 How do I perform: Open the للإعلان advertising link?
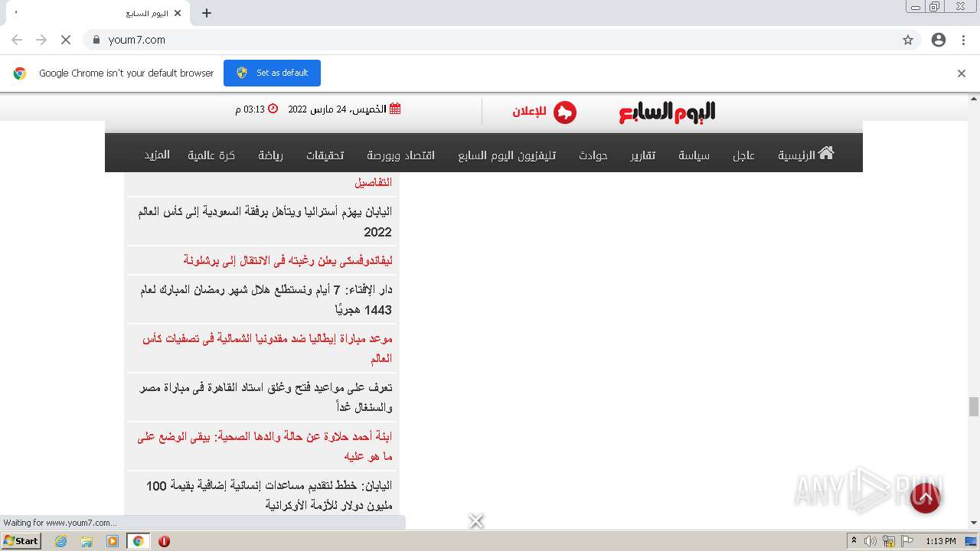click(x=530, y=112)
